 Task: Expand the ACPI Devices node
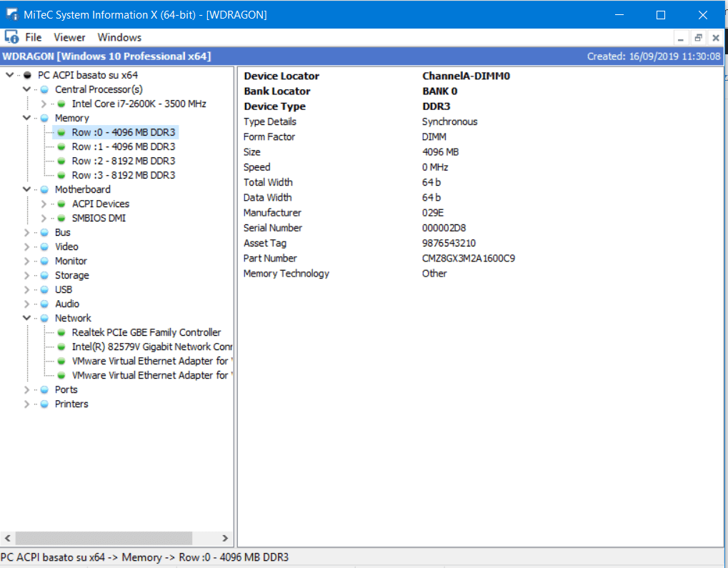pyautogui.click(x=44, y=204)
